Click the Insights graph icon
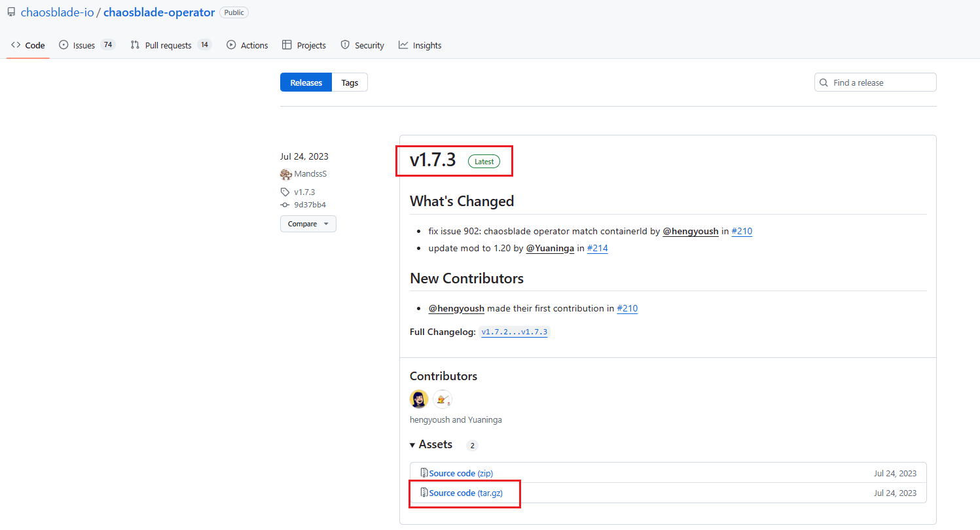The width and height of the screenshot is (980, 530). pos(403,45)
